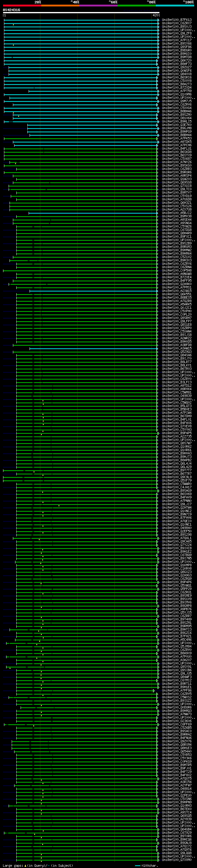Open hit UniRef100_C0P5H8
Viewport: 197px width, 868px height.
tap(177, 271)
